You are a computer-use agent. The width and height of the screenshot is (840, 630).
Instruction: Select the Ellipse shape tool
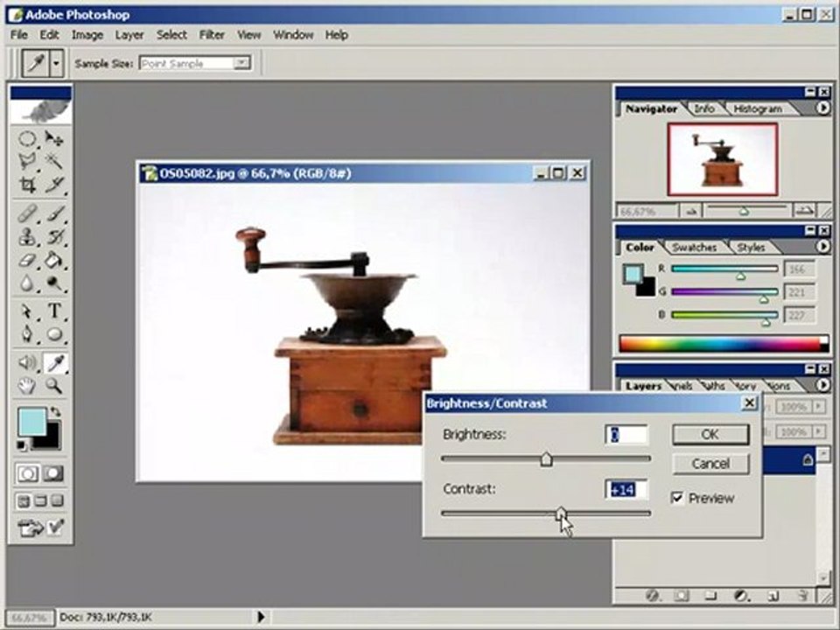[x=54, y=334]
